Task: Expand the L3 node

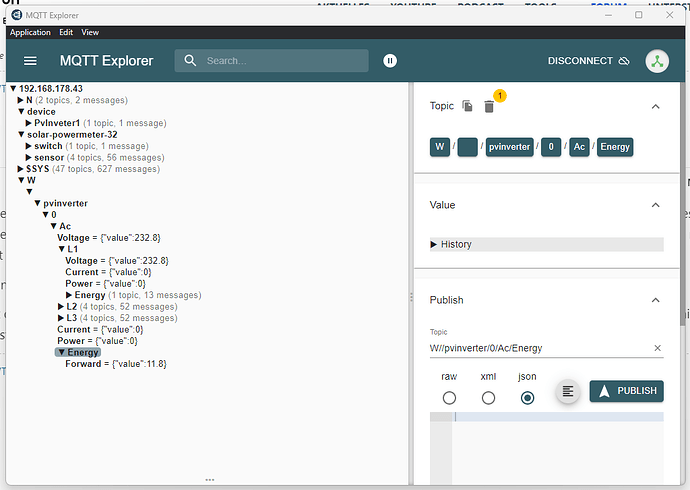Action: point(61,318)
